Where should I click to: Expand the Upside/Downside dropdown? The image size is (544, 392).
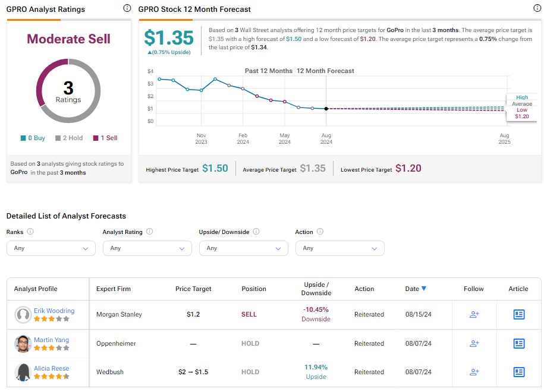243,248
